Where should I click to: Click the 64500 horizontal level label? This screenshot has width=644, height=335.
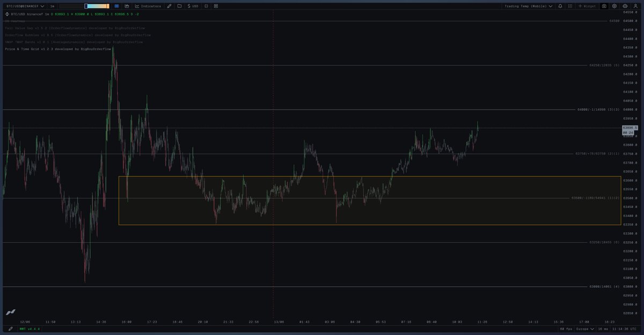point(614,21)
